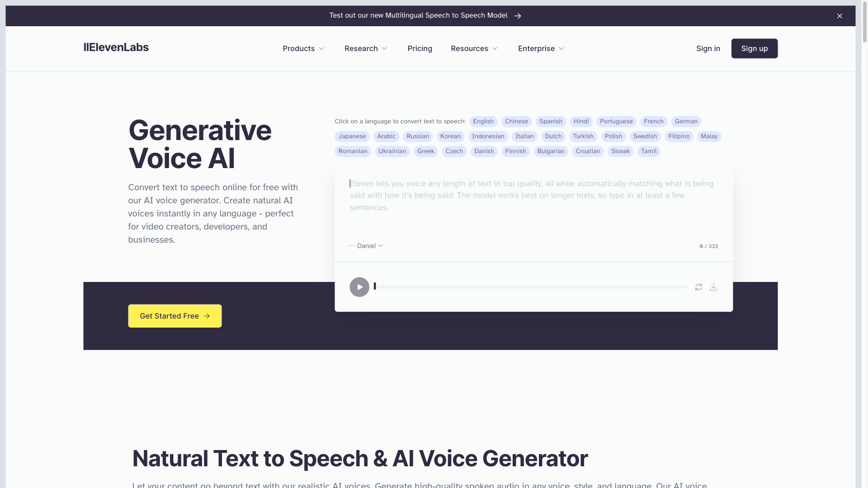The image size is (868, 488).
Task: Open the Pricing menu item
Action: [x=420, y=48]
